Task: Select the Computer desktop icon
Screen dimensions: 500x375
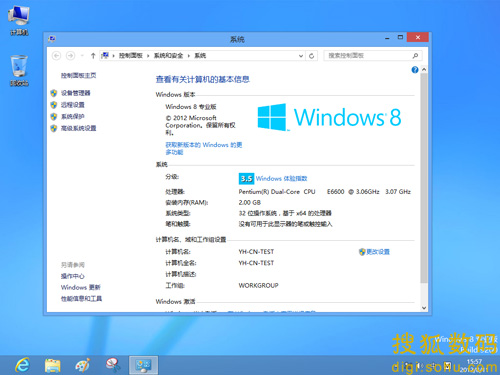Action: click(x=19, y=21)
